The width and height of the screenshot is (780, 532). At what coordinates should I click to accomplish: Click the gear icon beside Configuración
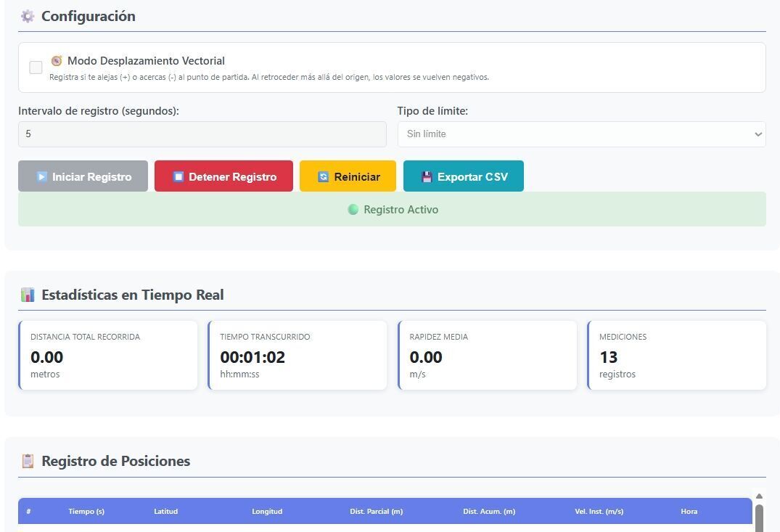click(x=28, y=17)
